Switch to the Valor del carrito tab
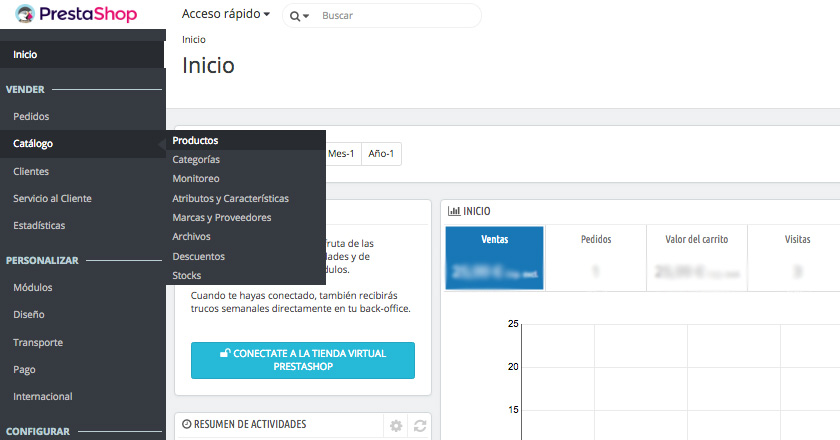This screenshot has width=840, height=440. coord(697,258)
